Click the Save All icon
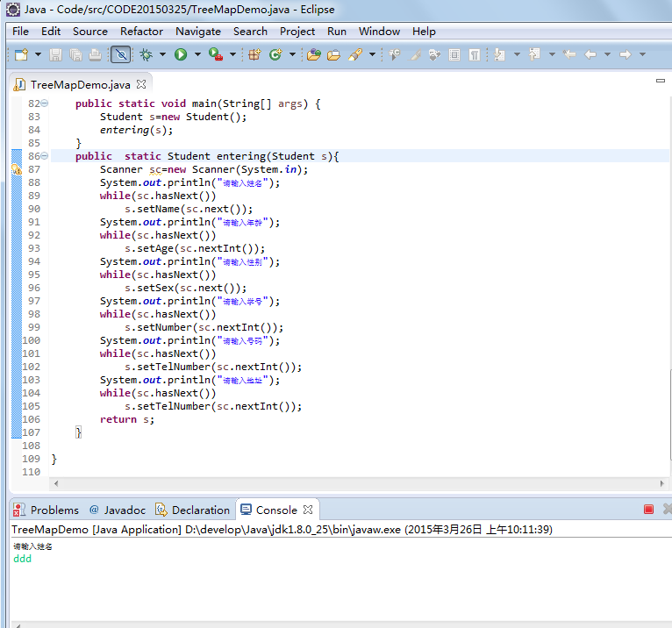672x628 pixels. click(x=75, y=55)
